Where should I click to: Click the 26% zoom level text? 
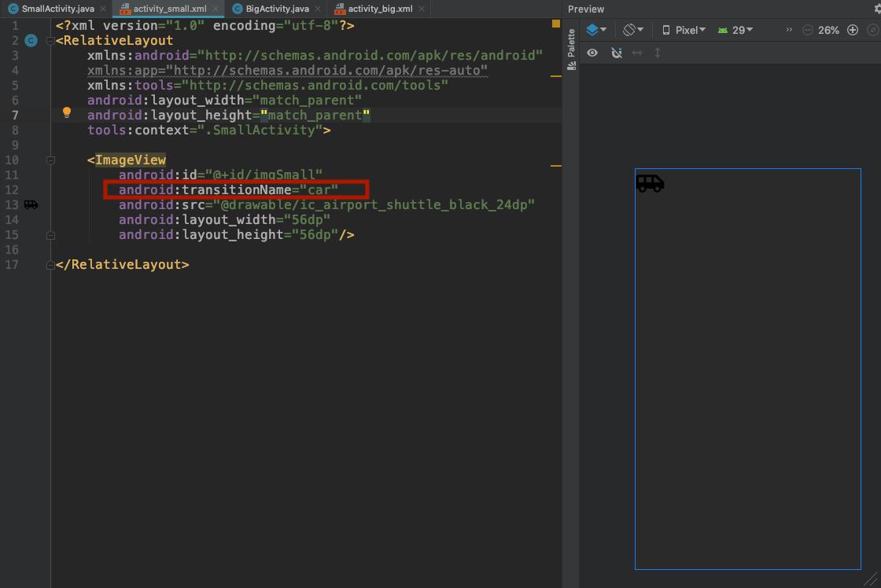point(828,30)
